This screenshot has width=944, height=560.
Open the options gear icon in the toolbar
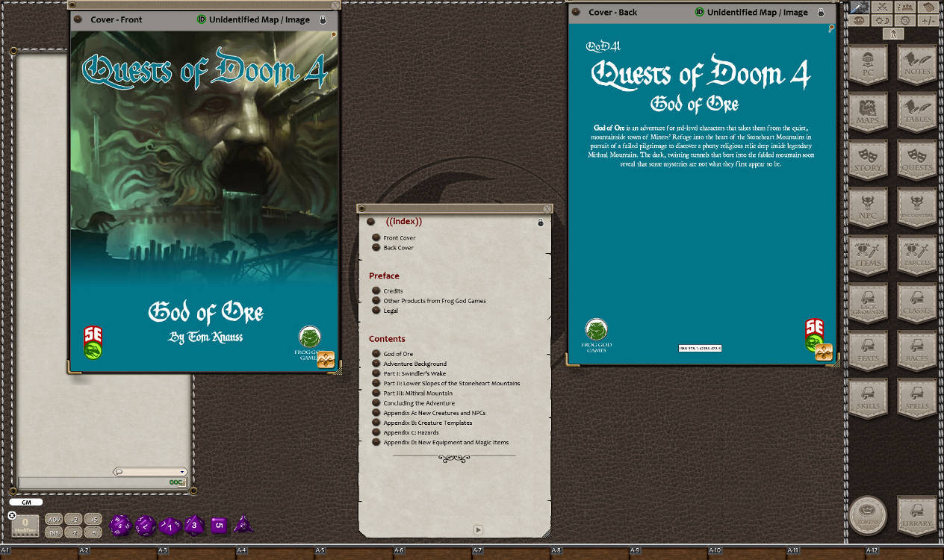(x=905, y=21)
